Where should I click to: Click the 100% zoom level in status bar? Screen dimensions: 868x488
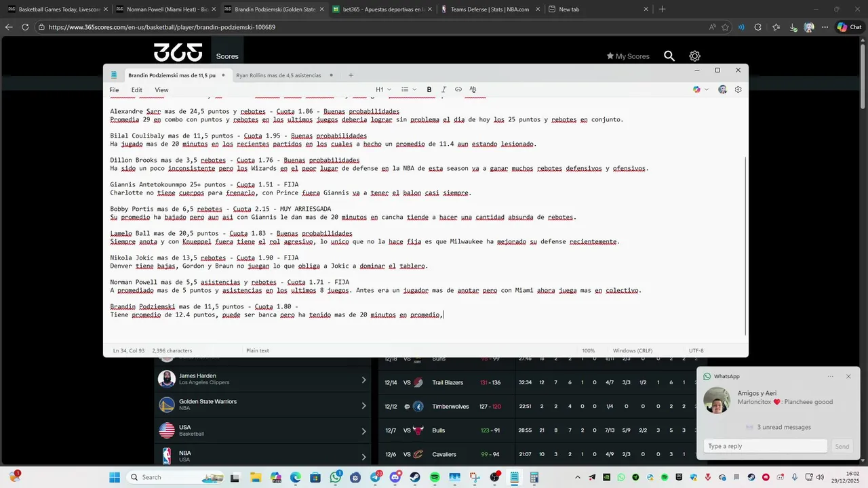click(x=588, y=350)
